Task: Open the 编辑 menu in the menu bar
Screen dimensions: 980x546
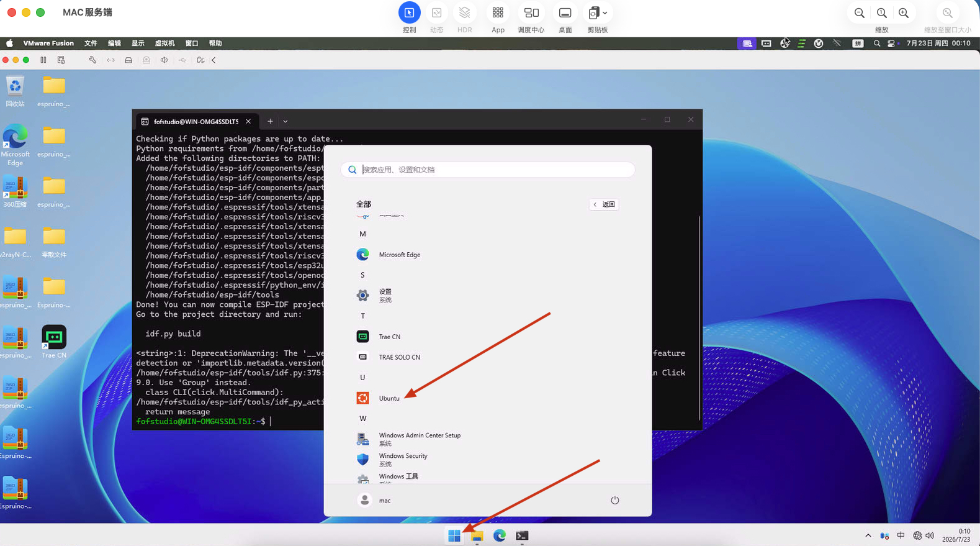Action: 114,43
